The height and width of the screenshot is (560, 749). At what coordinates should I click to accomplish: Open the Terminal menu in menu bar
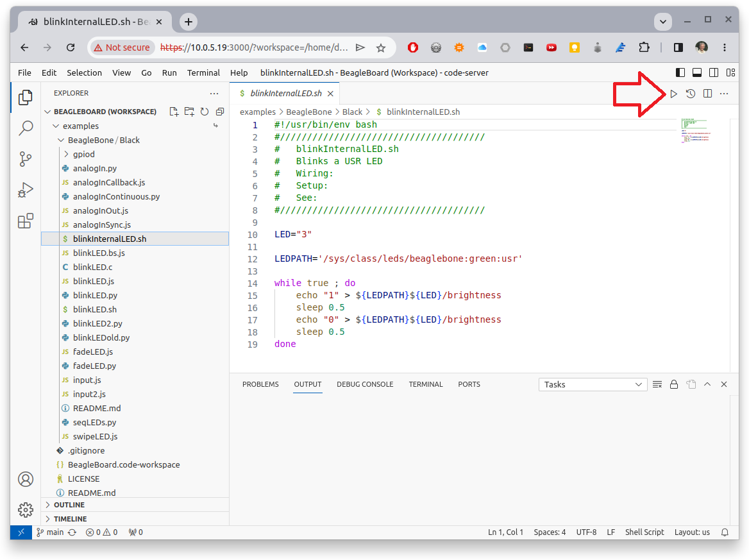pyautogui.click(x=203, y=72)
